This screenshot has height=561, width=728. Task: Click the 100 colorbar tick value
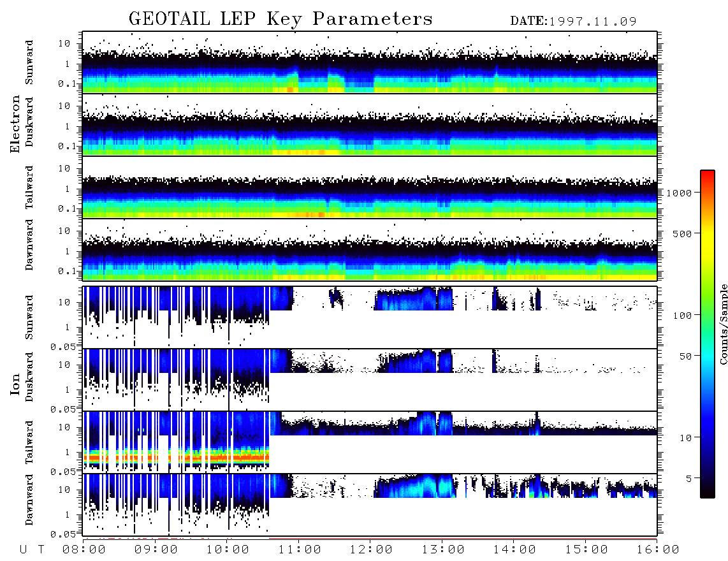click(683, 316)
